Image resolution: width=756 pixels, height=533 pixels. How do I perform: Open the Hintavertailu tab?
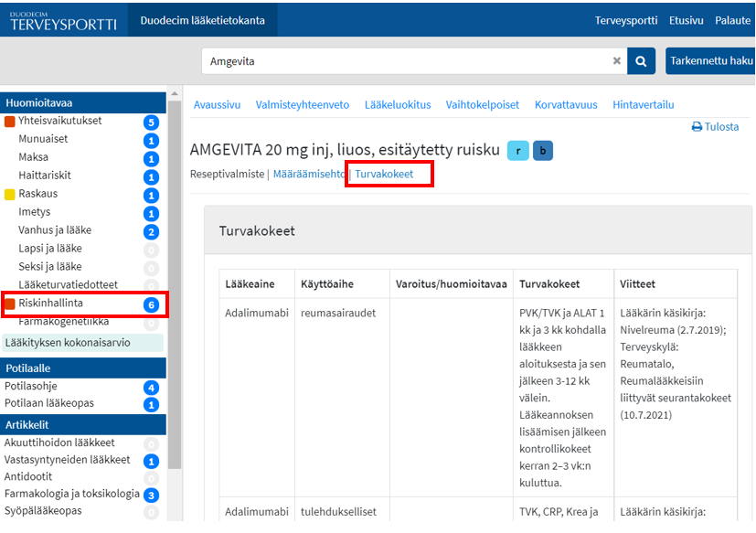coord(644,104)
